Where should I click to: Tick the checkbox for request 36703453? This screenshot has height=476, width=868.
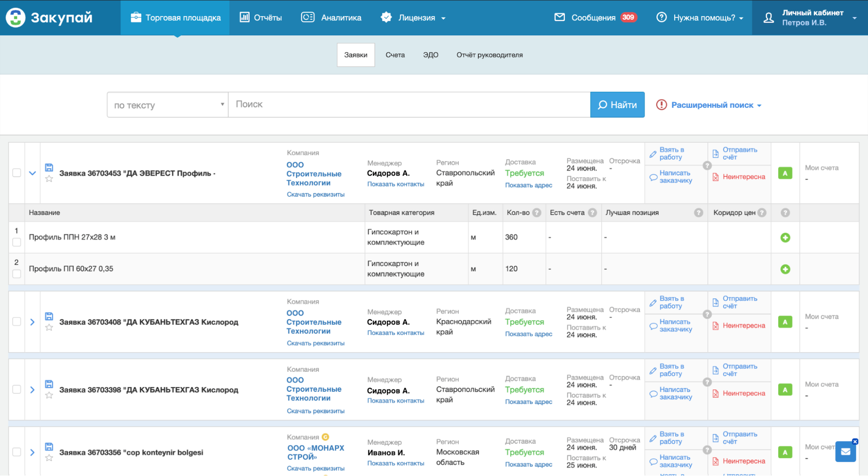[17, 173]
